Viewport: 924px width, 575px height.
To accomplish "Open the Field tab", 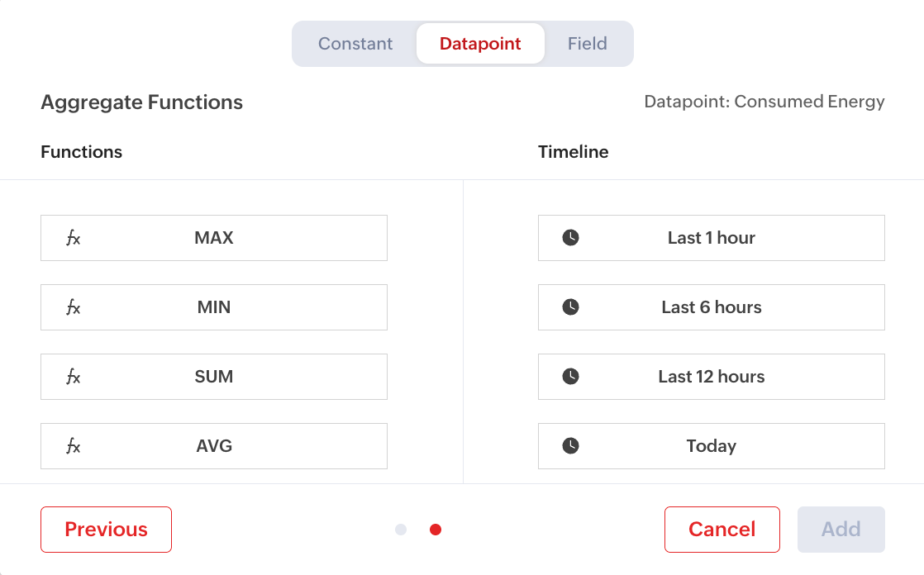I will tap(587, 44).
